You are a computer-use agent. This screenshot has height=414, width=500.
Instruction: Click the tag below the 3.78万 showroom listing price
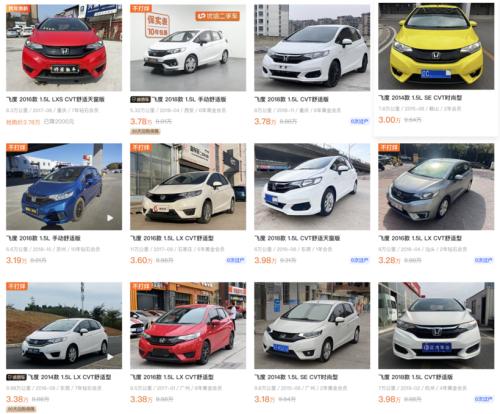click(145, 132)
